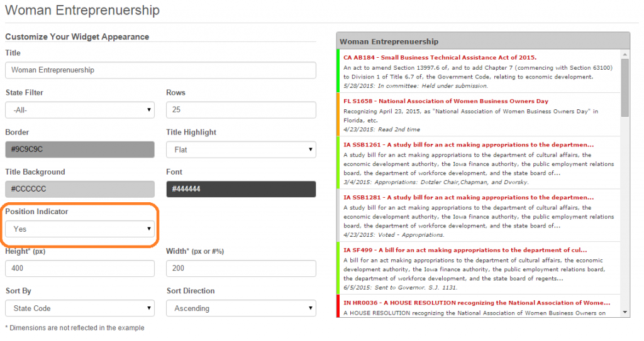644x341 pixels.
Task: Pick the Font color #444444 swatch
Action: click(x=241, y=189)
